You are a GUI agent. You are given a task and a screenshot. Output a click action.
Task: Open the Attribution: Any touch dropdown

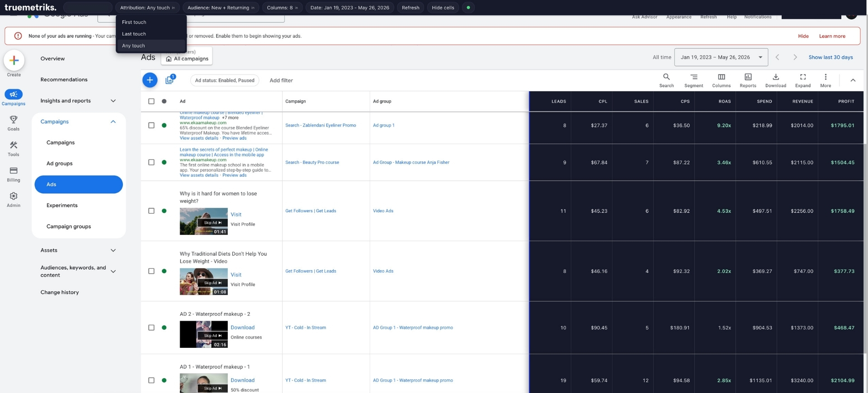147,8
